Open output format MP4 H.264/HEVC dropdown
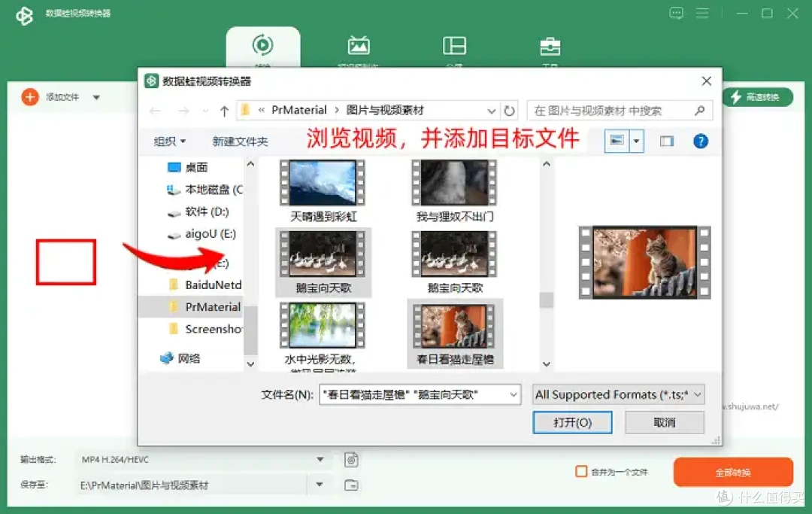The height and width of the screenshot is (514, 812). tap(203, 459)
